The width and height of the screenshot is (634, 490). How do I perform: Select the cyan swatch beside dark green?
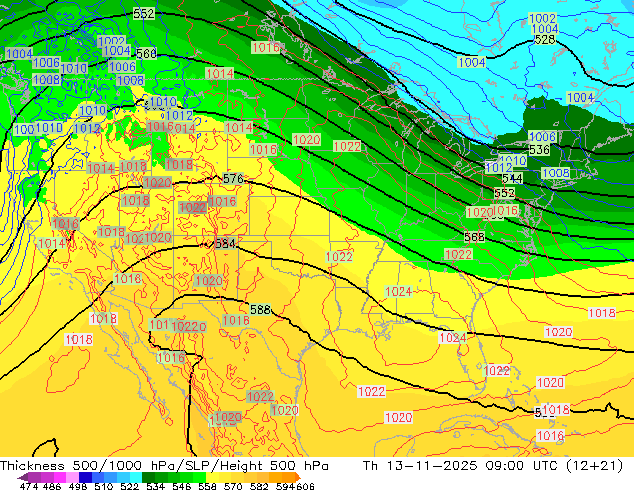(x=136, y=477)
